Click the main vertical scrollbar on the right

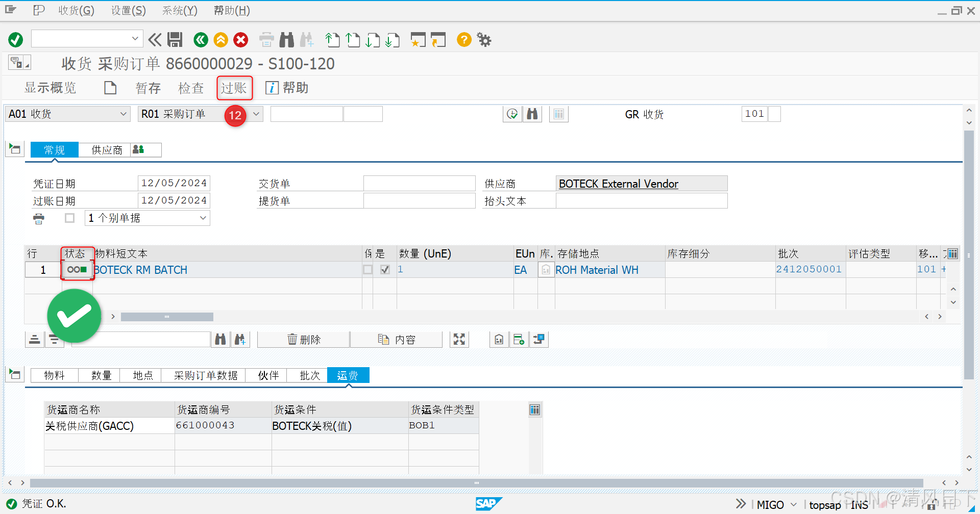click(969, 255)
